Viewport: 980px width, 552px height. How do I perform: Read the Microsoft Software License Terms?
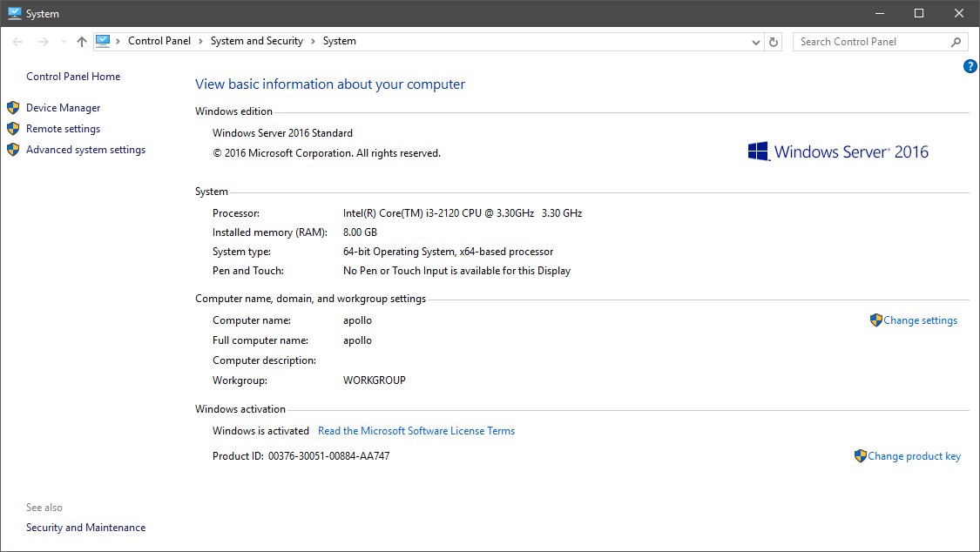pos(416,431)
